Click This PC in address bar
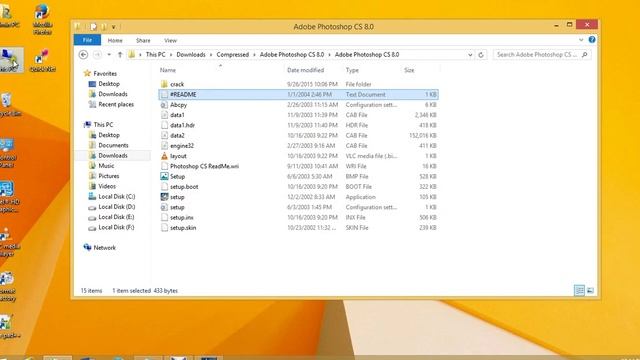Viewport: 640px width, 360px height. [156, 55]
